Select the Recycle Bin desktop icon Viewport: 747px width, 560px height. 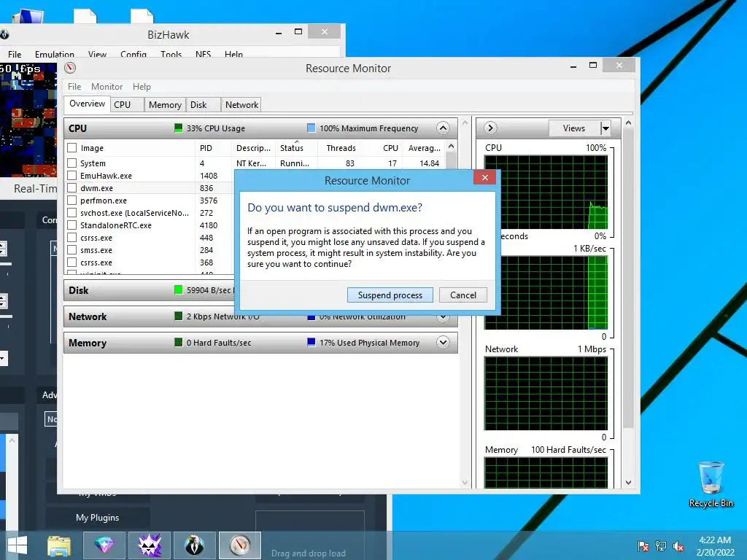[711, 484]
